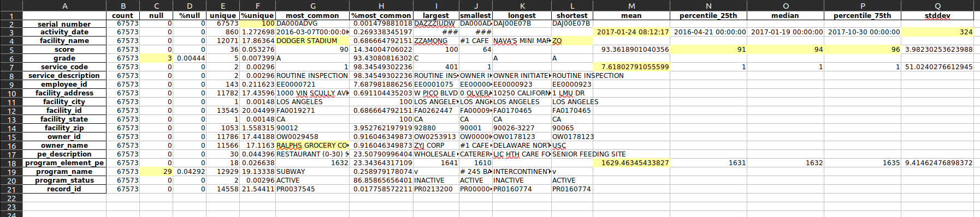Viewport: 980px width, 217px height.
Task: Select the 'most_common' header cell
Action: point(312,15)
